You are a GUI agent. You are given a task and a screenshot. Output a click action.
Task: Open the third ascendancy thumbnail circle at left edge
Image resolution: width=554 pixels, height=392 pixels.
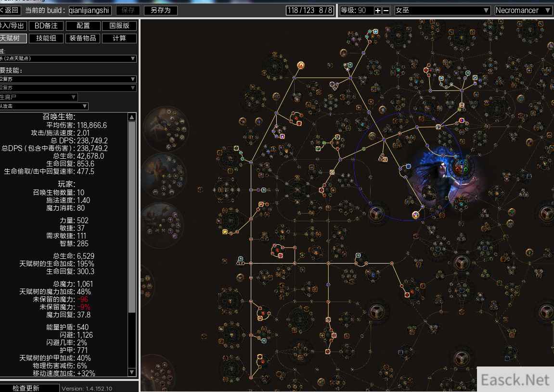pos(162,224)
